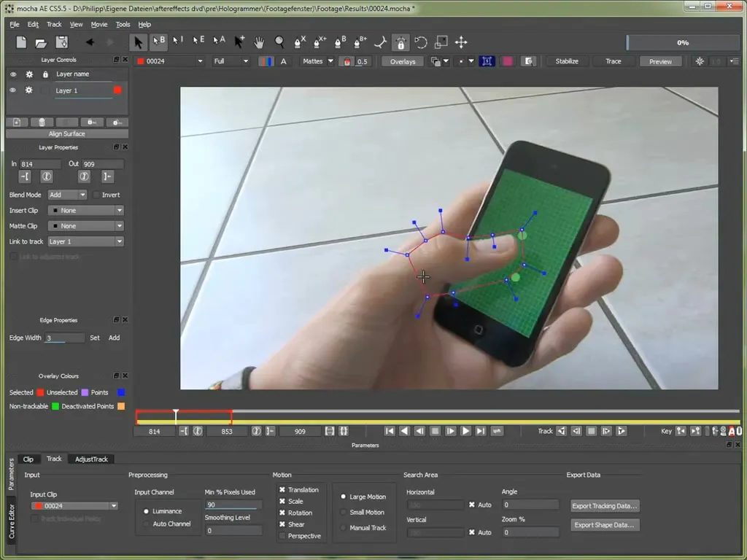747x560 pixels.
Task: Select Auto Channel radio button
Action: (146, 524)
